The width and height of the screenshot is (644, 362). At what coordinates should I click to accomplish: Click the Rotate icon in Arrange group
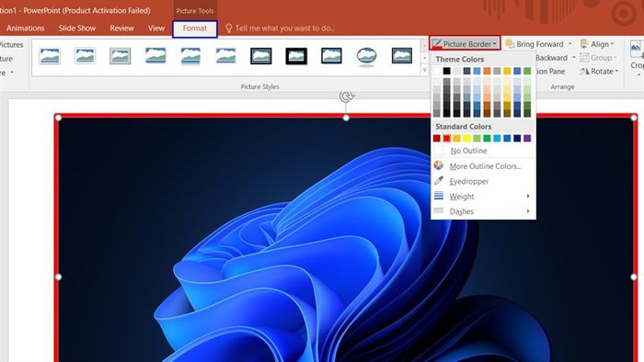[584, 72]
